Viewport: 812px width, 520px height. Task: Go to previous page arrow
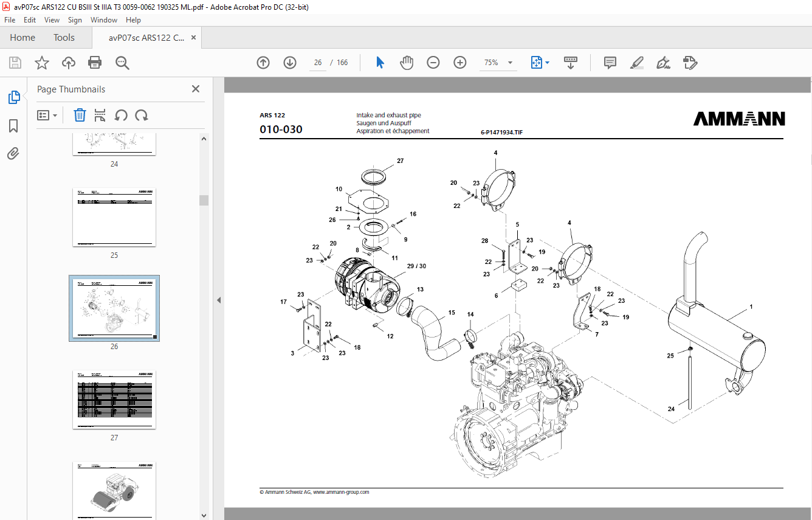click(x=263, y=63)
